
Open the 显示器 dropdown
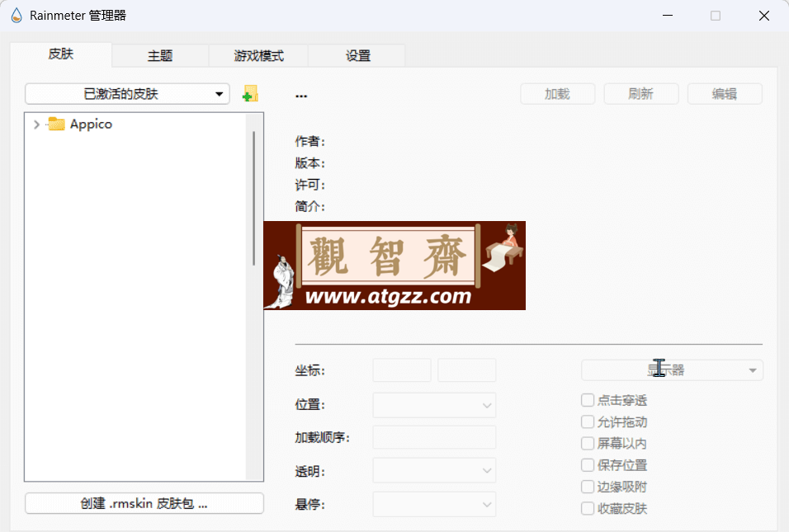(x=672, y=370)
